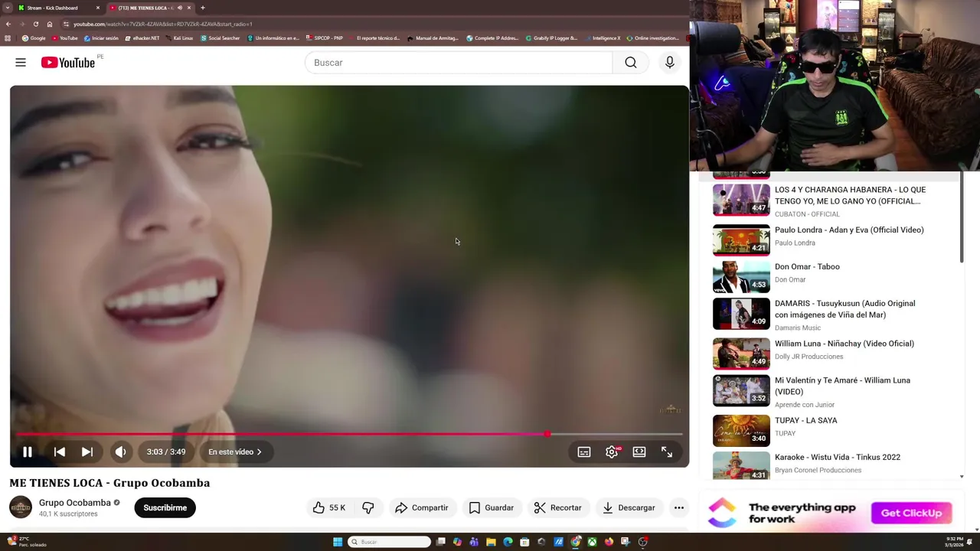
Task: Go to the YouTube home logo
Action: point(68,63)
